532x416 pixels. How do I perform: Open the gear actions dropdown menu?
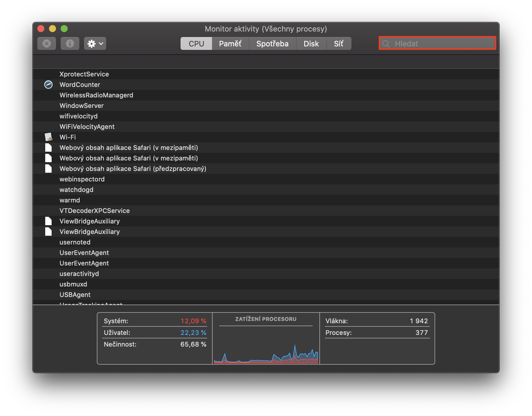click(x=95, y=43)
